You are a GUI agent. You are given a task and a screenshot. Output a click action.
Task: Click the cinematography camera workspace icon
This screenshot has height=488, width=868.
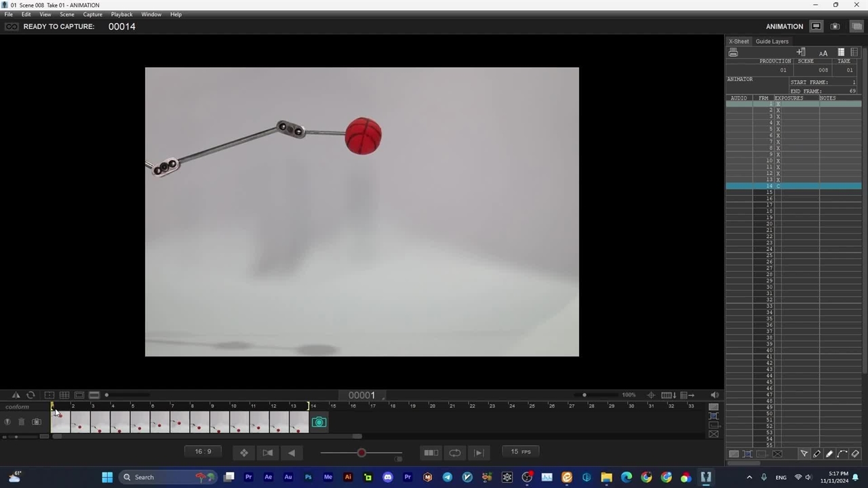835,26
